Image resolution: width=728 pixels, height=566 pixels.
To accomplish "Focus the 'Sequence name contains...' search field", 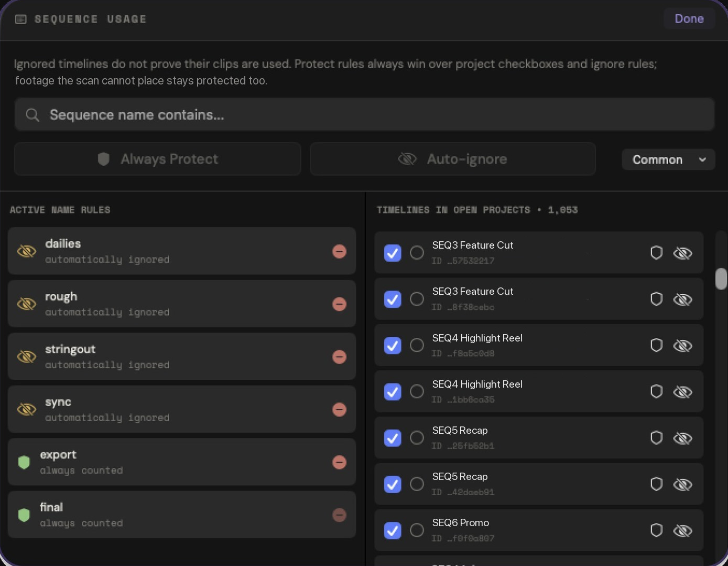I will pyautogui.click(x=364, y=115).
